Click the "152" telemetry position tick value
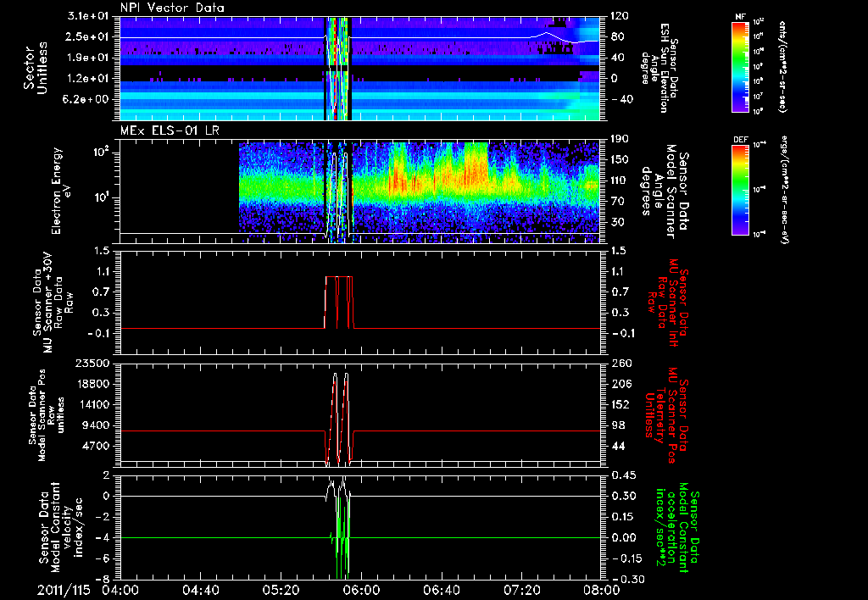The height and width of the screenshot is (600, 868). pos(620,404)
